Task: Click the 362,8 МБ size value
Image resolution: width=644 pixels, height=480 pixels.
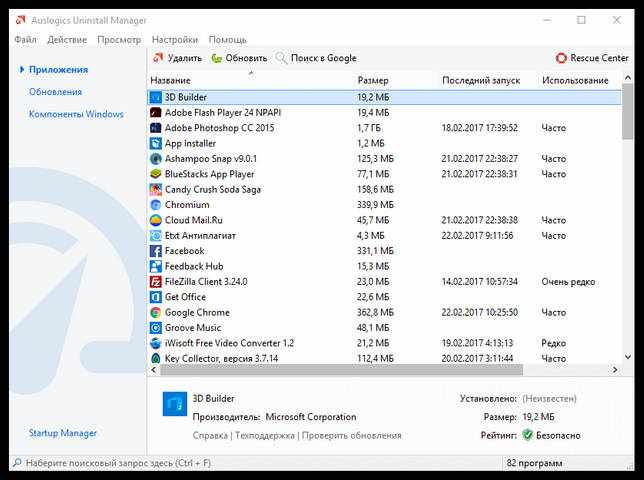Action: point(375,312)
